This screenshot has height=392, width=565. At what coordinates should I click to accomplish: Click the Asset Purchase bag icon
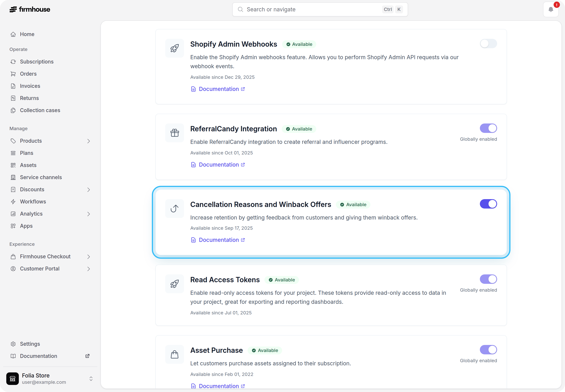coord(175,354)
